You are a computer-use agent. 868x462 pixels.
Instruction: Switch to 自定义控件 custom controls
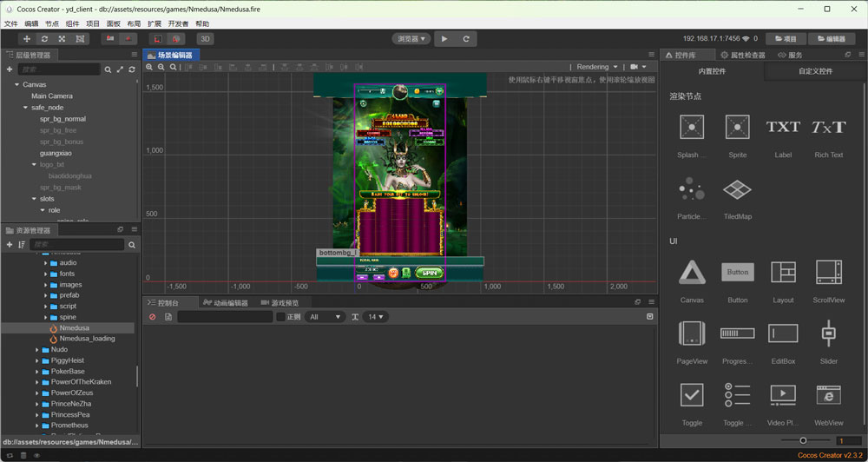(x=815, y=71)
